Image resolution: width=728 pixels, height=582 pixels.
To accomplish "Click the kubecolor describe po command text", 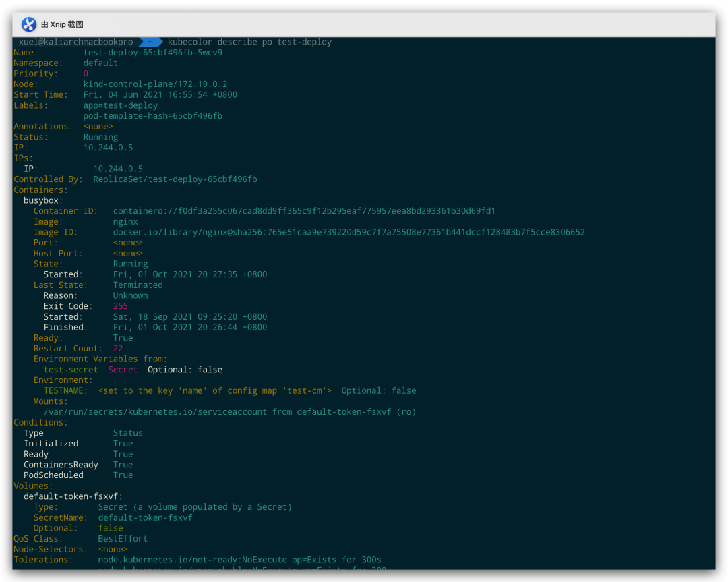I will pyautogui.click(x=249, y=42).
